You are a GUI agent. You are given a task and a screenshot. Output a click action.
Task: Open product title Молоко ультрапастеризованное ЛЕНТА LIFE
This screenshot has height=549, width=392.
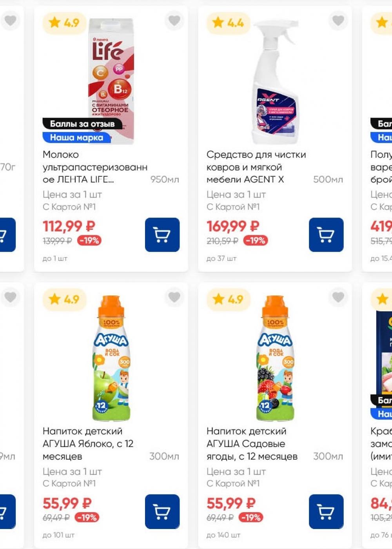tap(95, 167)
